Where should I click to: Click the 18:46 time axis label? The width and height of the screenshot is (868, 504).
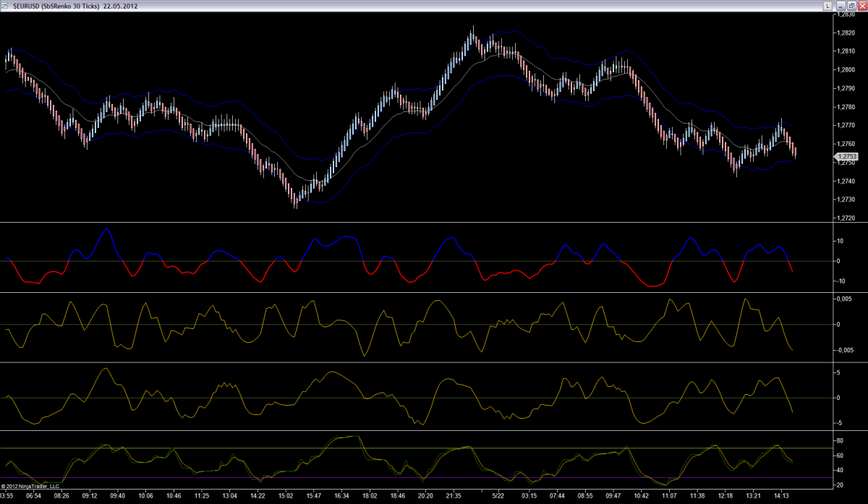coord(398,497)
